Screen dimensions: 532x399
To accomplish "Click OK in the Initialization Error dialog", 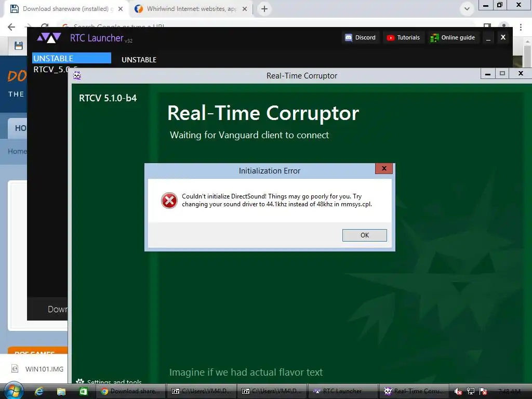I will coord(364,235).
